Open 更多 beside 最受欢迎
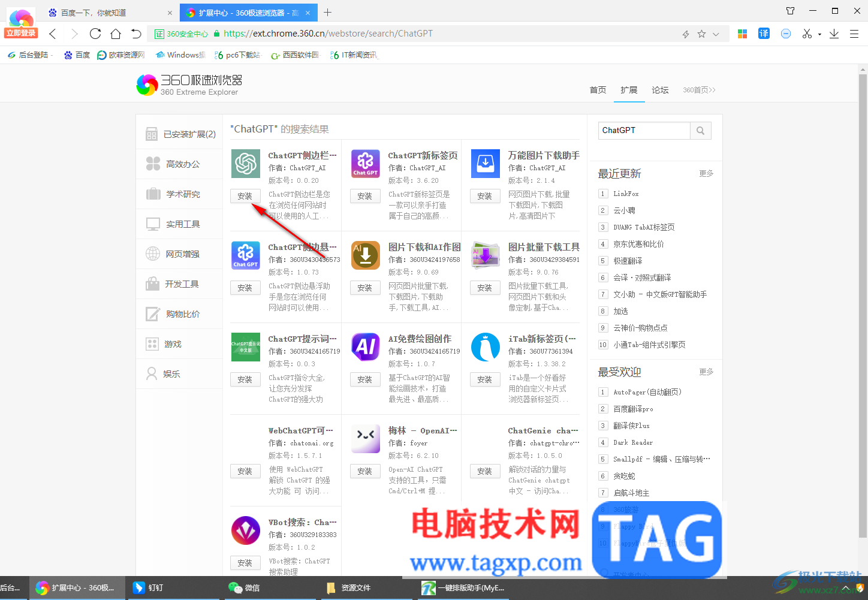Viewport: 868px width, 600px height. point(706,372)
